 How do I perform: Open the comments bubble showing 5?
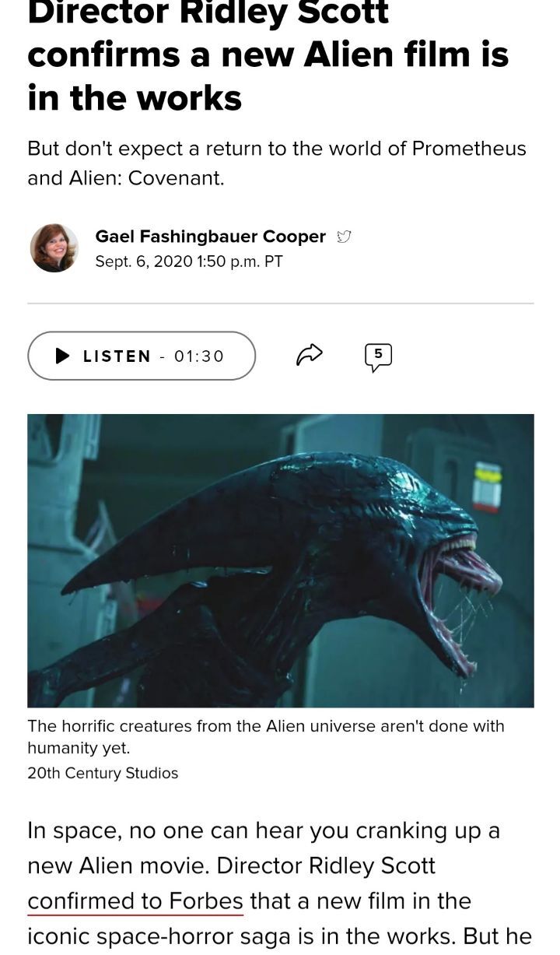pos(378,356)
